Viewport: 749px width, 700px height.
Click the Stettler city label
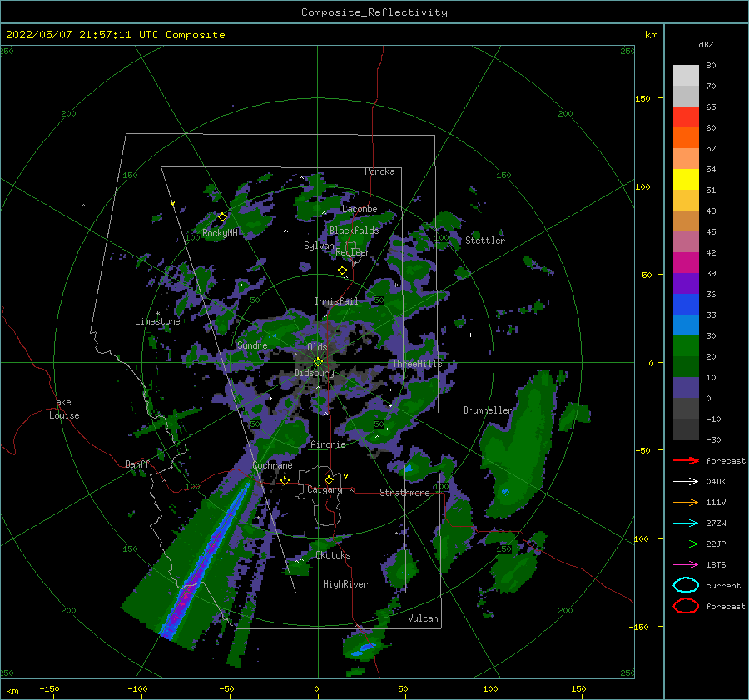pyautogui.click(x=485, y=241)
